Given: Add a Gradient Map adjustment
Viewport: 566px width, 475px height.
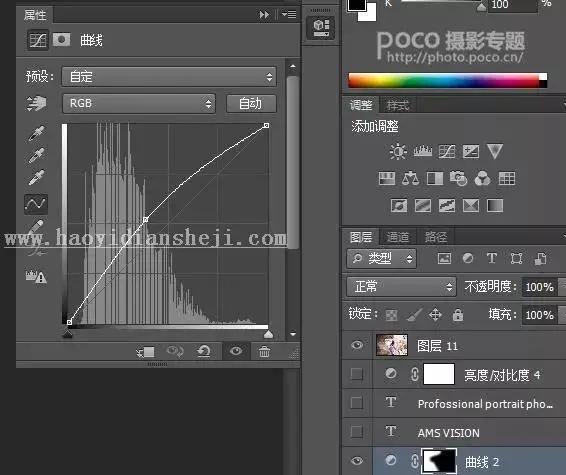Looking at the screenshot, I should point(495,206).
